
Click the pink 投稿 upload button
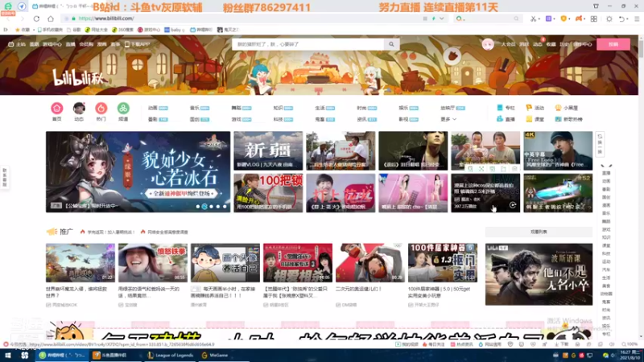613,44
